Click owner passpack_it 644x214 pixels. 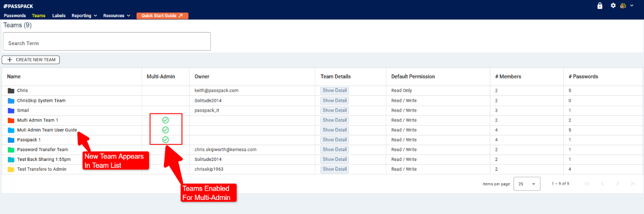[x=207, y=110]
